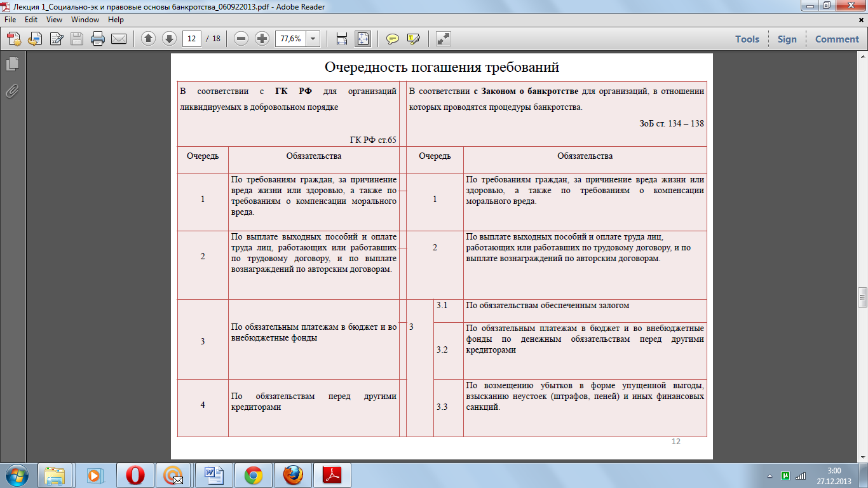The height and width of the screenshot is (488, 868).
Task: Open the Tools pane
Action: pyautogui.click(x=747, y=39)
